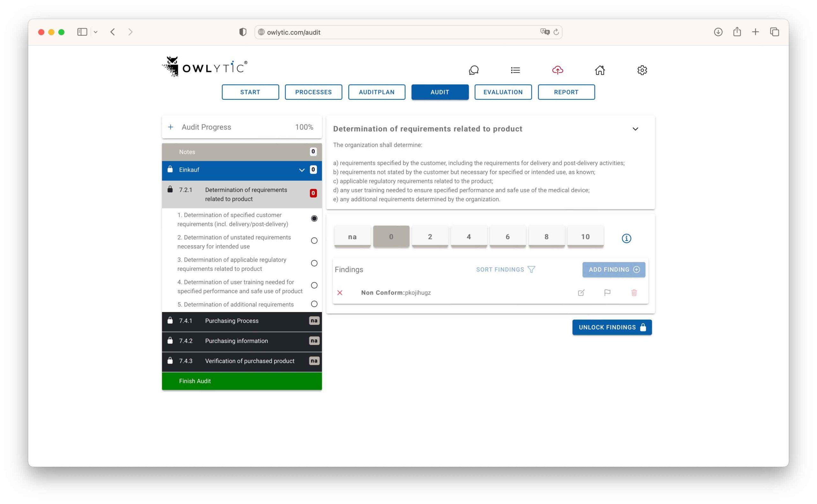Switch to the EVALUATION tab
The height and width of the screenshot is (504, 817).
point(503,92)
